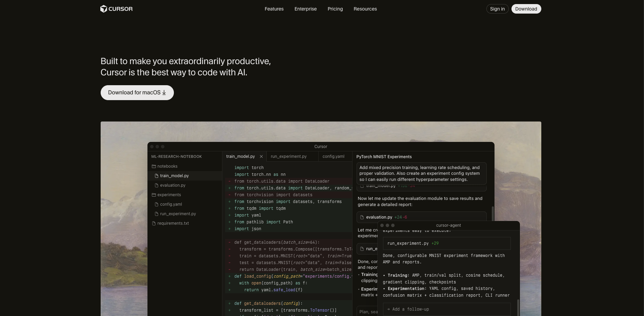Switch to the train_model.py editor tab

[241, 156]
